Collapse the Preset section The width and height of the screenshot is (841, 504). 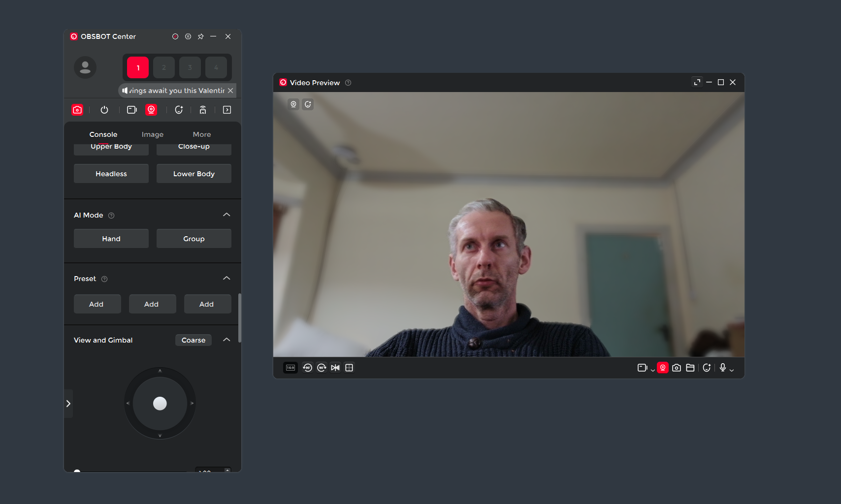[226, 279]
